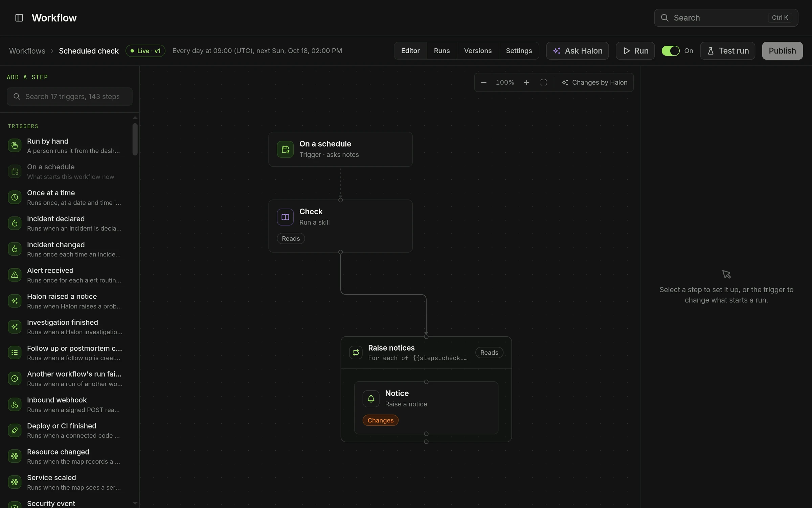Open the Versions tab

click(477, 51)
